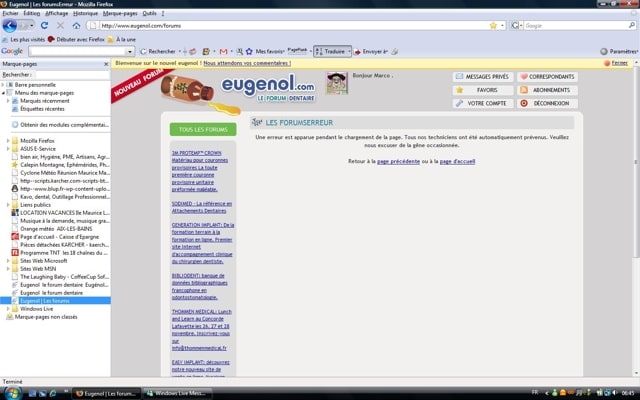This screenshot has height=400, width=640.
Task: Open the Édition menu
Action: (31, 13)
